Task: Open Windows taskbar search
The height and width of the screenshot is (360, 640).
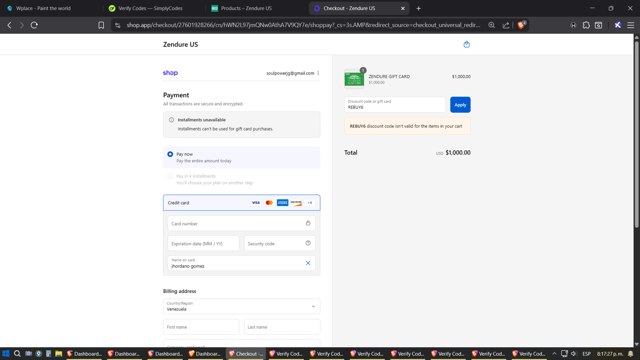Action: pyautogui.click(x=17, y=353)
